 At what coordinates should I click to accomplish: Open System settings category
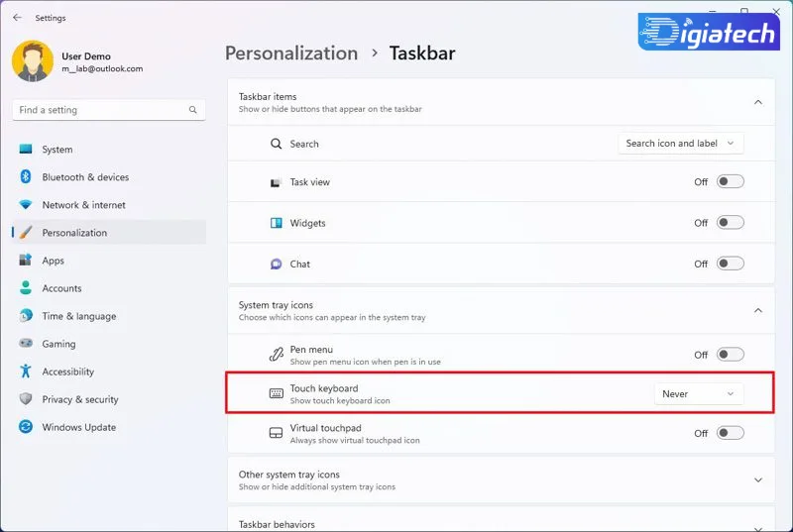(x=109, y=149)
